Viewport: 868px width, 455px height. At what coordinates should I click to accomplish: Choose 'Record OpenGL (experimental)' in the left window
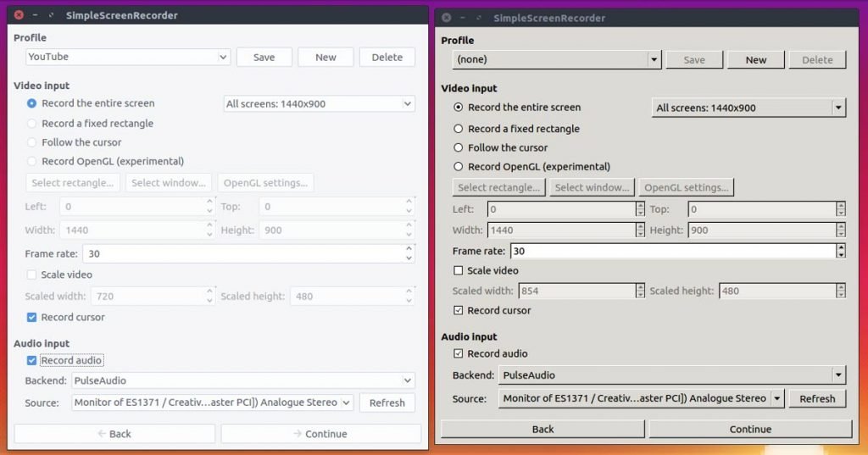pos(32,161)
